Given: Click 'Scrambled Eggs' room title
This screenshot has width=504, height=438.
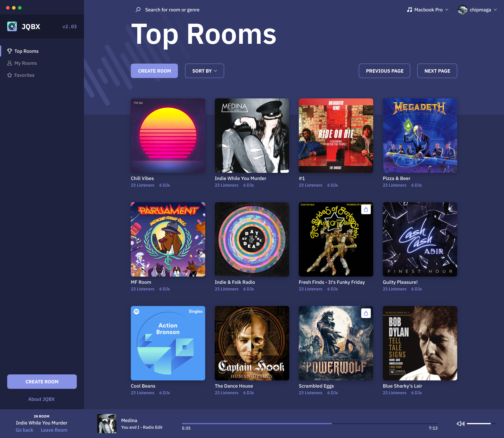Looking at the screenshot, I should 316,386.
